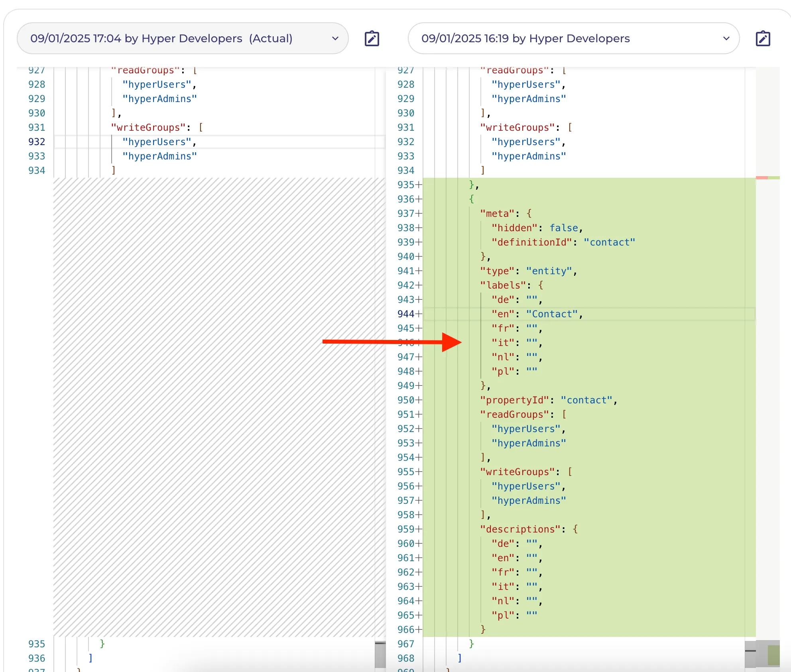The image size is (791, 672).
Task: Click "readGroups": [ on right line 951
Action: 523,415
